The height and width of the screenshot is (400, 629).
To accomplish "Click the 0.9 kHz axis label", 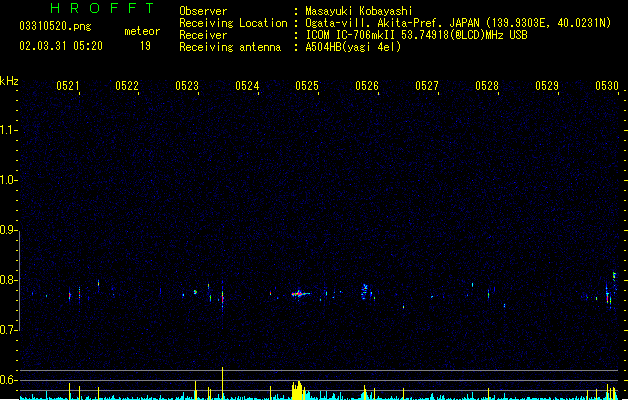I will click(8, 230).
